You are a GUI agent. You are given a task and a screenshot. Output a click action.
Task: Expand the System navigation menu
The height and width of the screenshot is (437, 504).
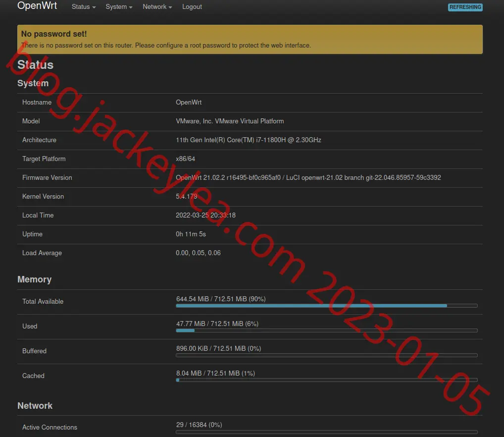[119, 7]
